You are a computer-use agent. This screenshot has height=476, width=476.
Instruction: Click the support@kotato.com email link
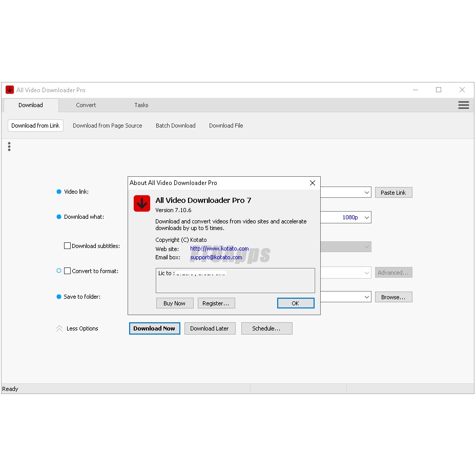click(x=216, y=257)
